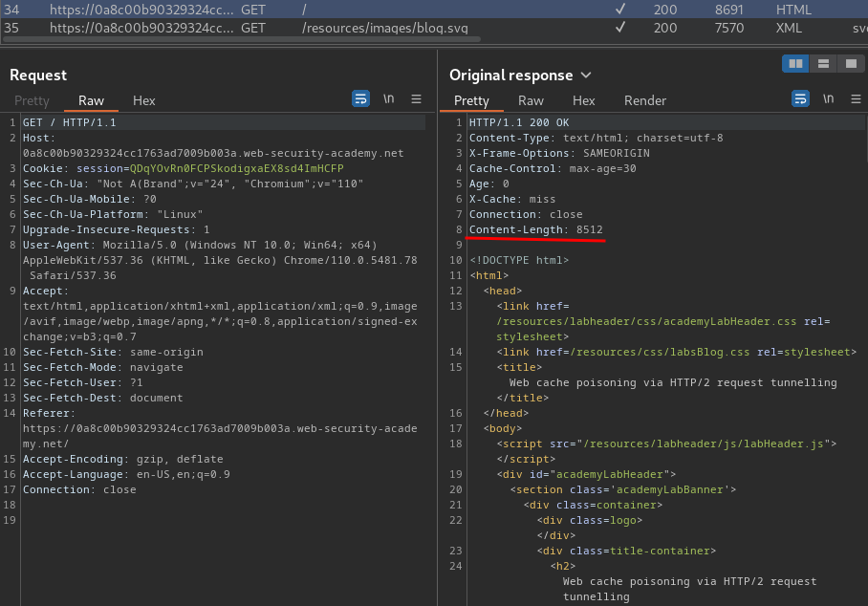Click the Upgrade-Insecure-Requests: 1 line
Screen dimensions: 868x606
click(117, 229)
